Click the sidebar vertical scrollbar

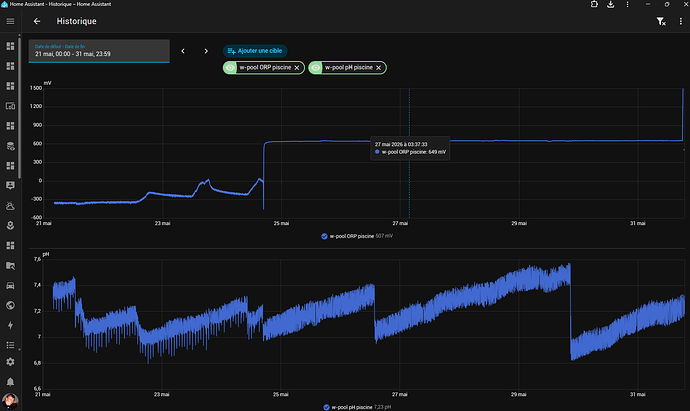(x=19, y=106)
